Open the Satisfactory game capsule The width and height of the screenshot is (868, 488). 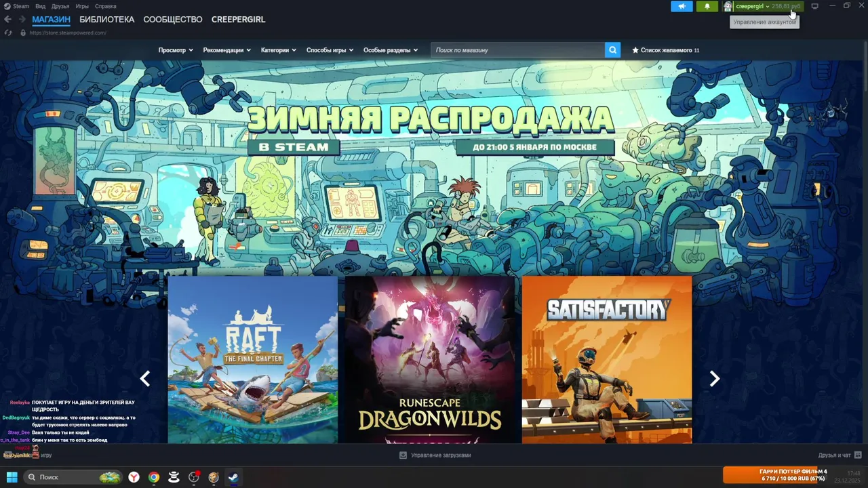tap(607, 360)
